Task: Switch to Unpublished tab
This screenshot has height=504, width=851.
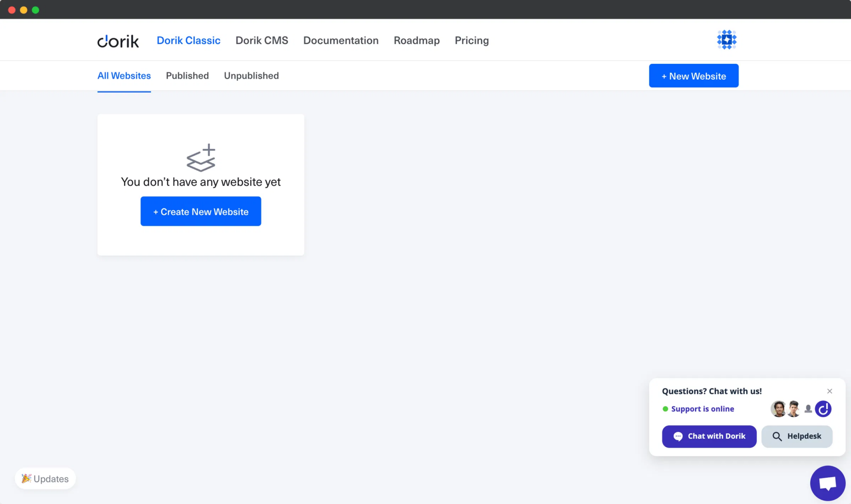Action: (x=251, y=76)
